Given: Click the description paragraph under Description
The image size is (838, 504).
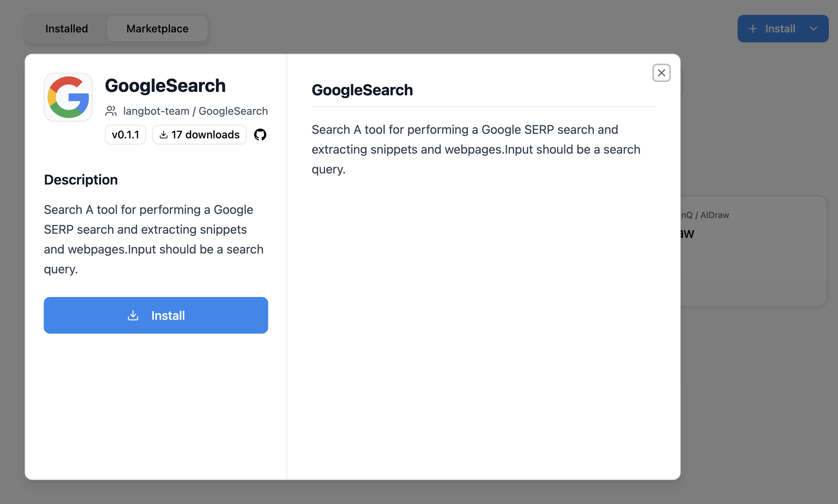Looking at the screenshot, I should pyautogui.click(x=154, y=239).
